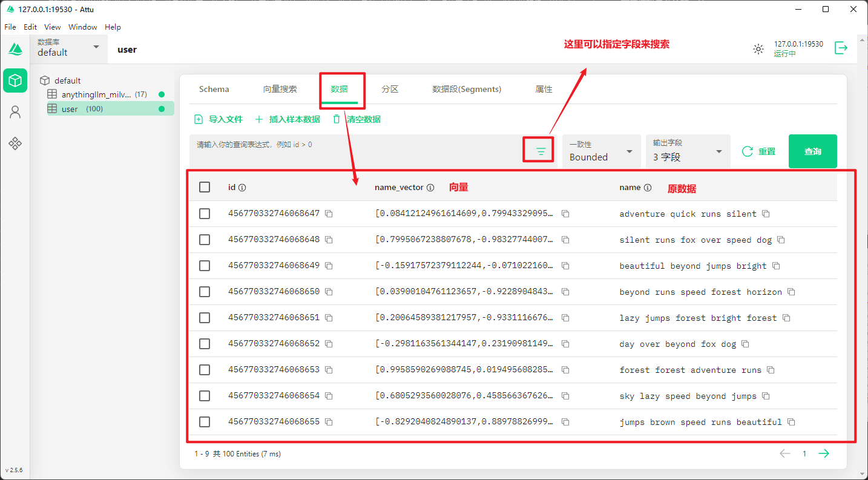
Task: Check the select-all header checkbox
Action: 205,187
